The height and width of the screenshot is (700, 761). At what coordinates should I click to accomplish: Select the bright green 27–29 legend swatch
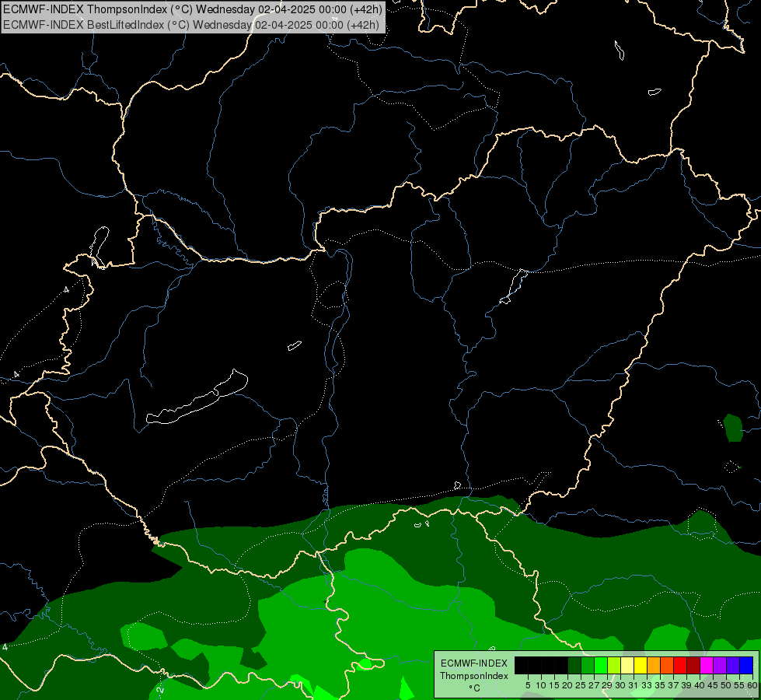coord(601,666)
